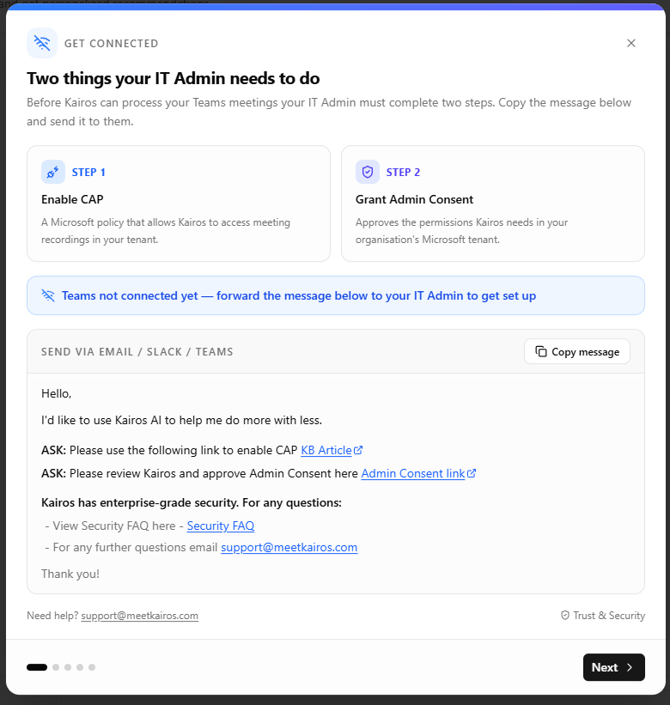Jump to the second progress dot

(x=56, y=667)
